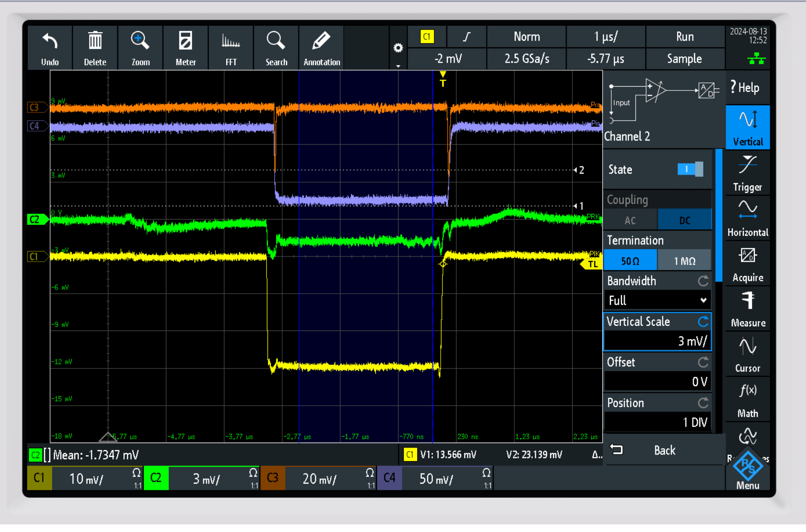Switch to the Horizontal menu
The height and width of the screenshot is (532, 806).
coord(747,219)
